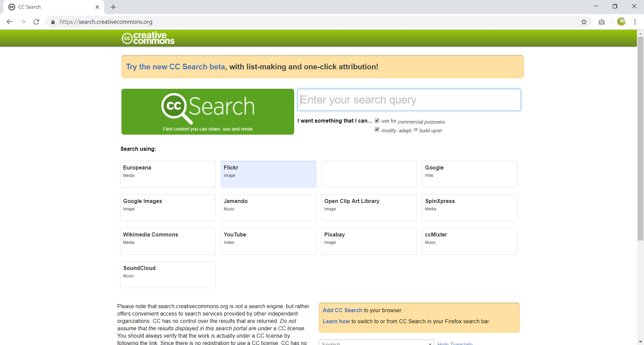Click the Creative Commons logo in header

coord(148,38)
